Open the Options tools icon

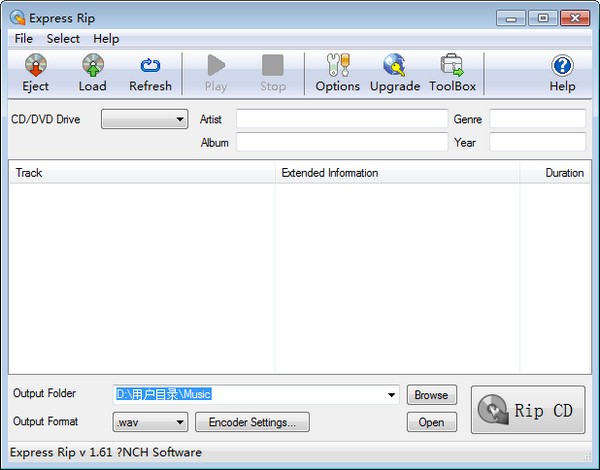tap(338, 65)
